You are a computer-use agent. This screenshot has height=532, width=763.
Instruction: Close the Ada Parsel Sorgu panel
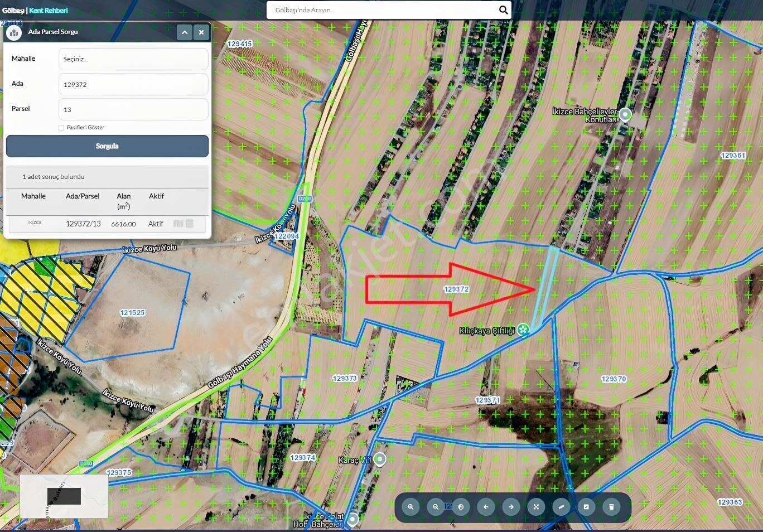coord(201,32)
